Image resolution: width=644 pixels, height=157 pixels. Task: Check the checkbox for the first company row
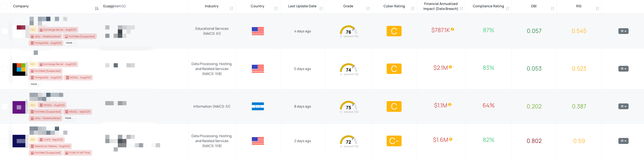click(x=4, y=31)
